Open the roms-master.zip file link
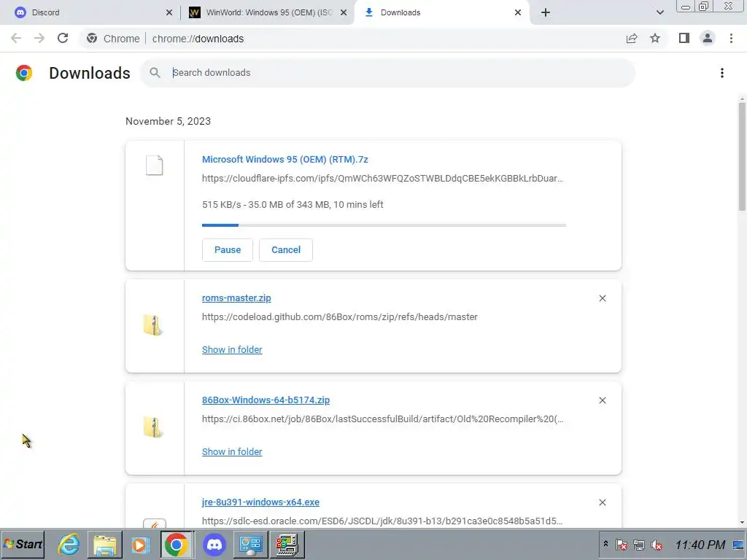The width and height of the screenshot is (747, 560). [236, 298]
